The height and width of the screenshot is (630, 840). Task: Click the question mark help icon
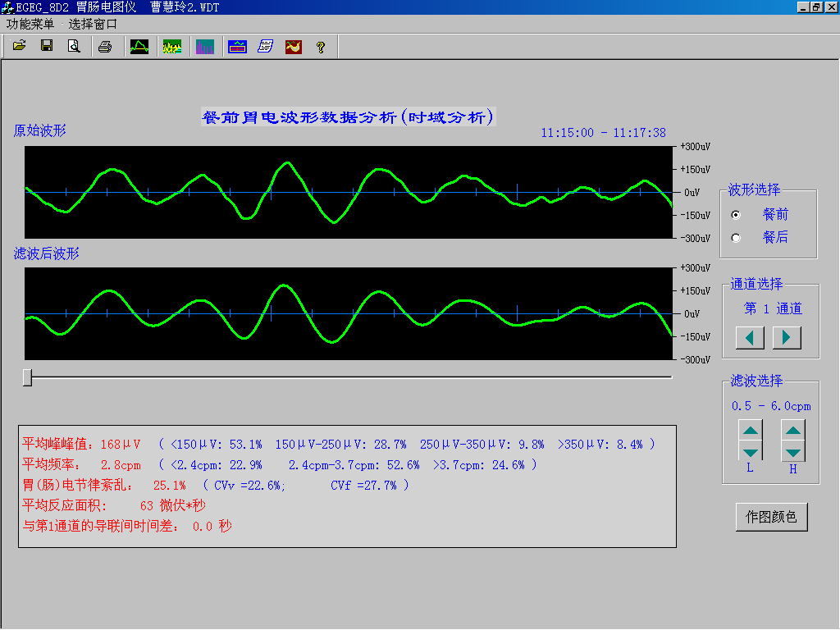pos(321,47)
